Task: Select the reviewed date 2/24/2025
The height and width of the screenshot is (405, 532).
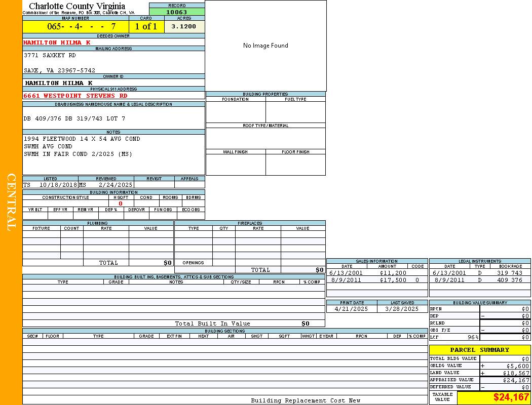Action: coord(115,185)
